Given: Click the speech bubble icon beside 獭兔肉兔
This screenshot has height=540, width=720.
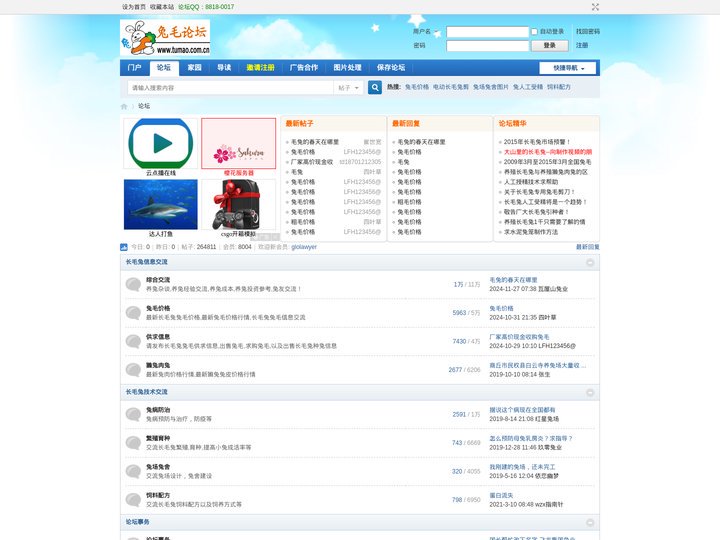Looking at the screenshot, I should [133, 370].
